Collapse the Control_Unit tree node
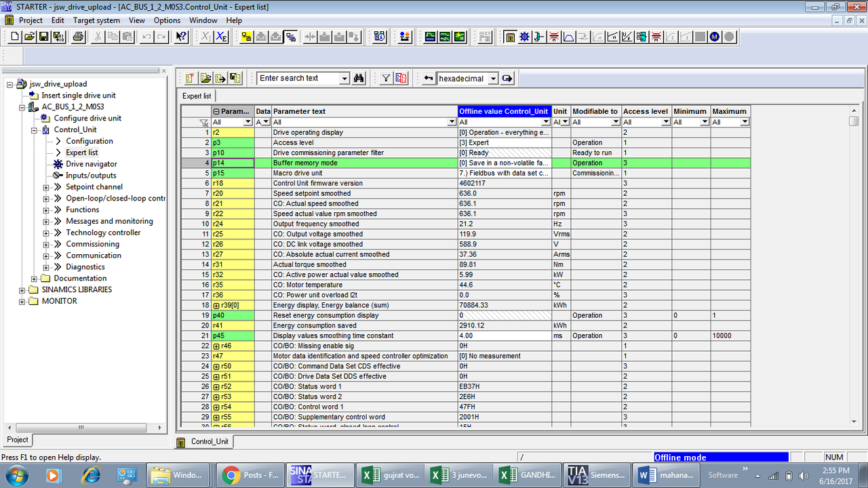This screenshot has width=868, height=488. [34, 130]
